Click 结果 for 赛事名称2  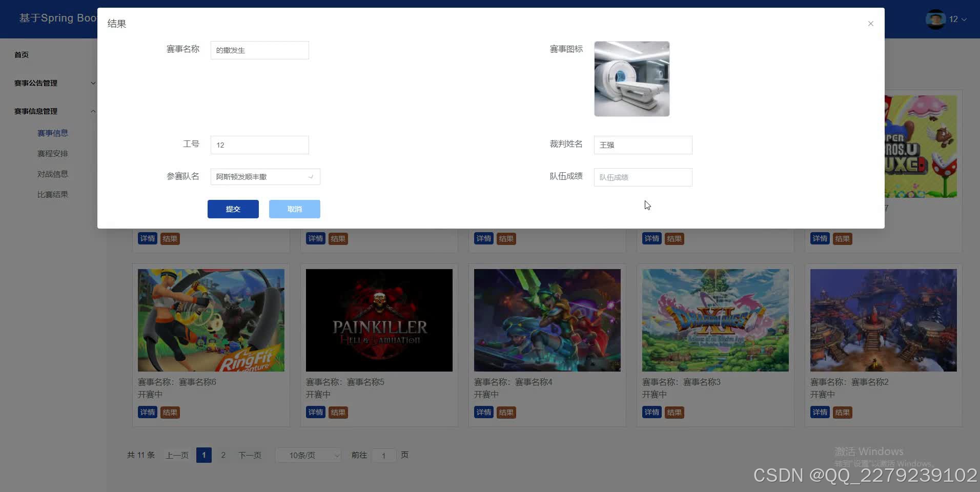tap(843, 412)
